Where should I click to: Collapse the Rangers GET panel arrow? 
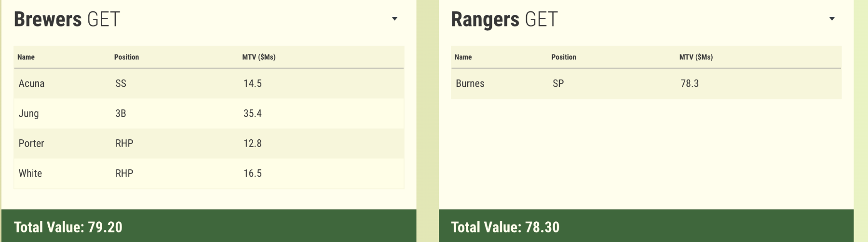click(x=832, y=19)
